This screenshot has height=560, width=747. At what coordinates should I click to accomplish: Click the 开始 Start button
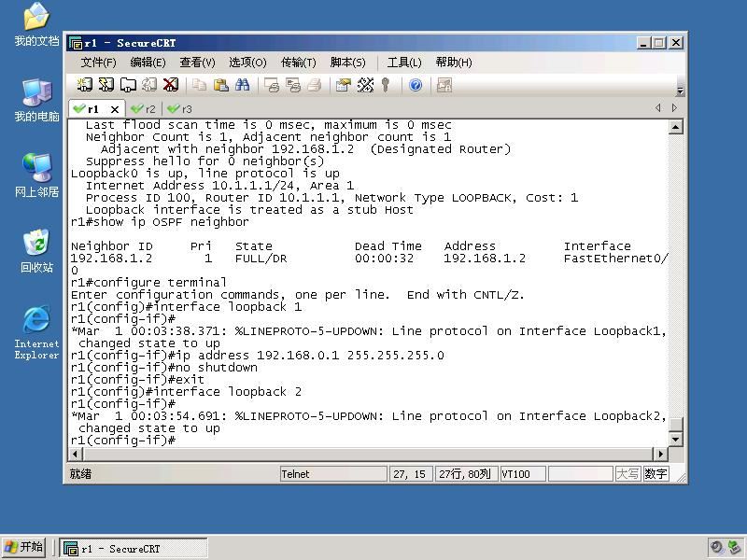pos(23,547)
